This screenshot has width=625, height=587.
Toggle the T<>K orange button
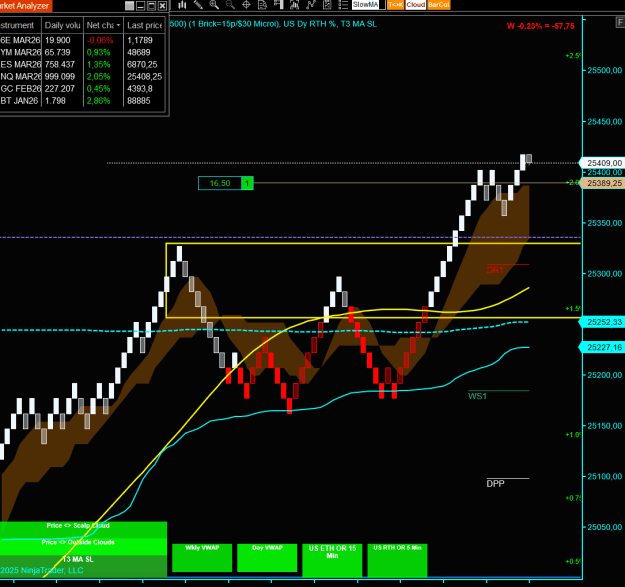tap(395, 5)
